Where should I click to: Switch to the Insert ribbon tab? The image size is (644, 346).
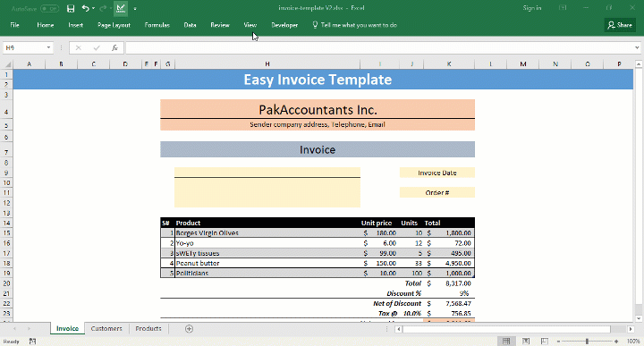(75, 25)
